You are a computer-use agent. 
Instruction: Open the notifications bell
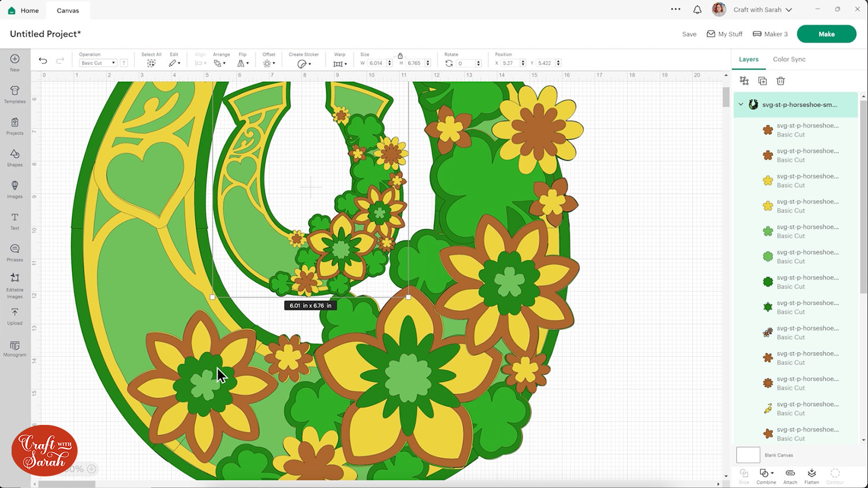tap(697, 10)
